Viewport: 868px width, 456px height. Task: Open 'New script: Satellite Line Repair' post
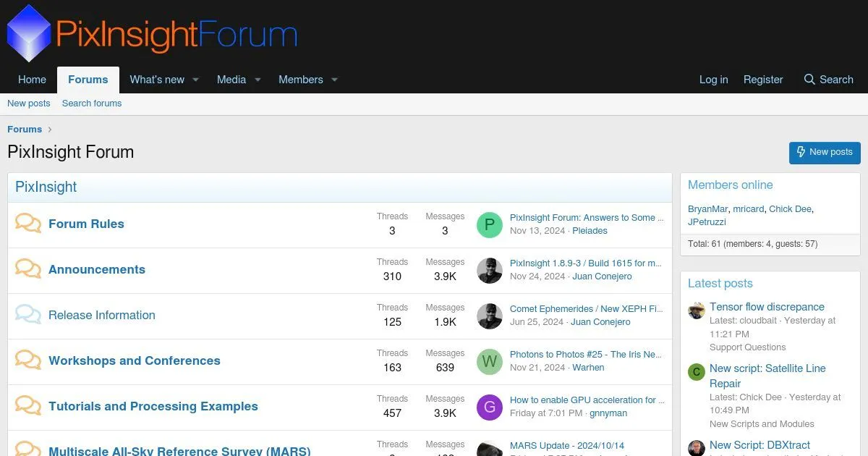(767, 376)
